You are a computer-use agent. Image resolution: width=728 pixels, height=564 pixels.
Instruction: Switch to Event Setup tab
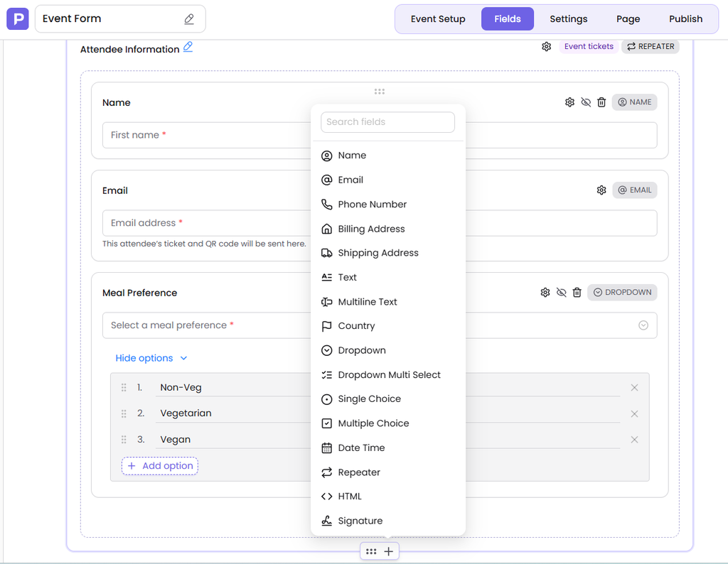coord(438,19)
